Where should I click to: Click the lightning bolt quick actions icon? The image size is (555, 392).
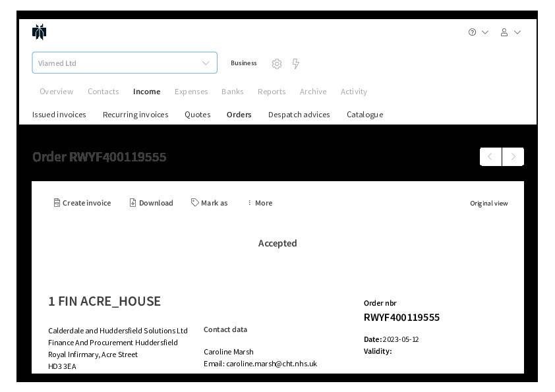pos(296,64)
